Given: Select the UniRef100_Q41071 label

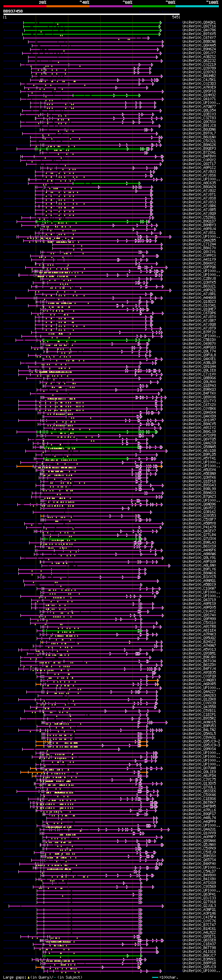Looking at the screenshot, I should pos(199,99).
